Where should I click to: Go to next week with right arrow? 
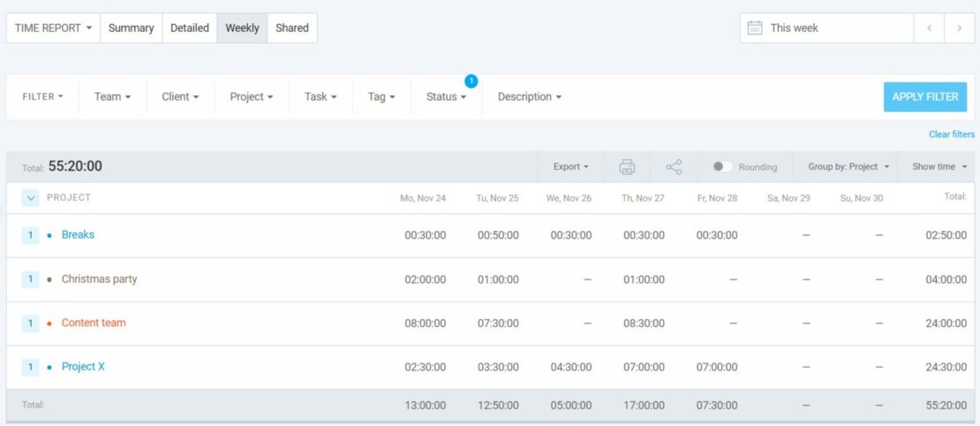click(x=959, y=28)
